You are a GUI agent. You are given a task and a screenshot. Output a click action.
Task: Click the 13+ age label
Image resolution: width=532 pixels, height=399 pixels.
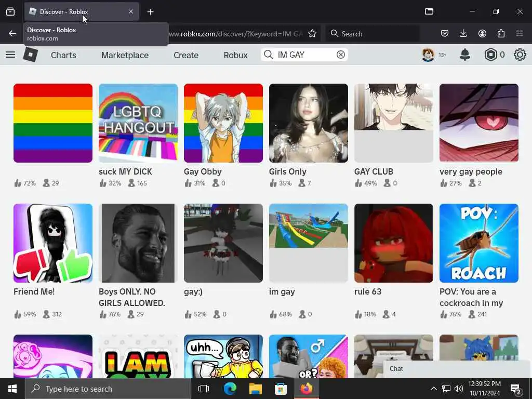tap(443, 55)
